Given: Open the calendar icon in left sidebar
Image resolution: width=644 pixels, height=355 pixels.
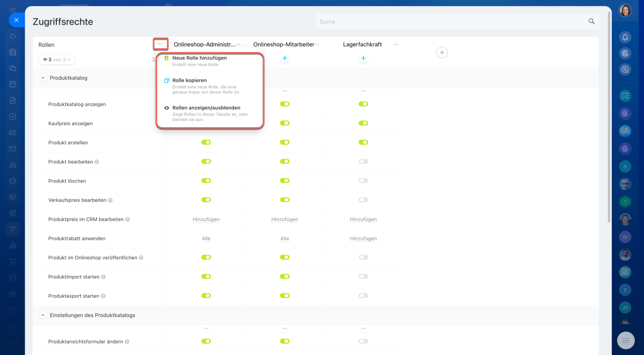Looking at the screenshot, I should tap(13, 84).
